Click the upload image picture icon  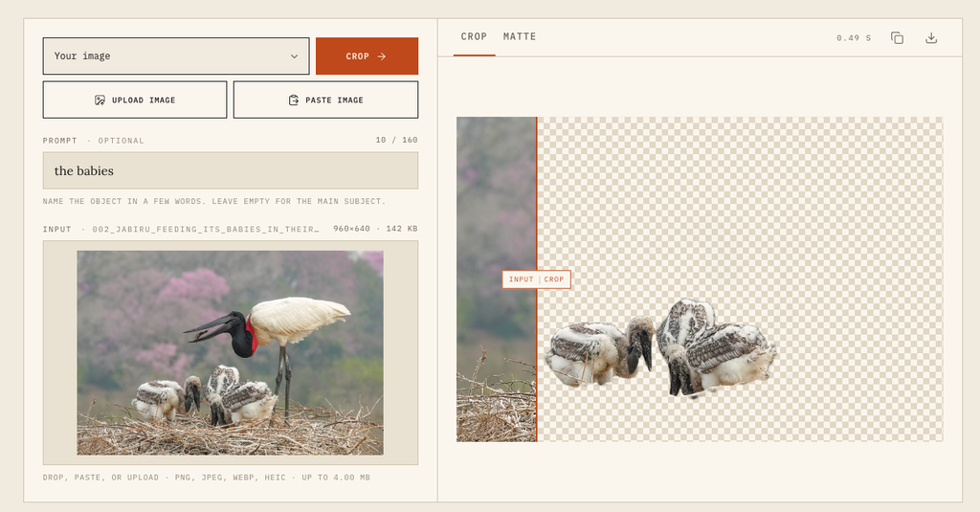click(x=100, y=100)
